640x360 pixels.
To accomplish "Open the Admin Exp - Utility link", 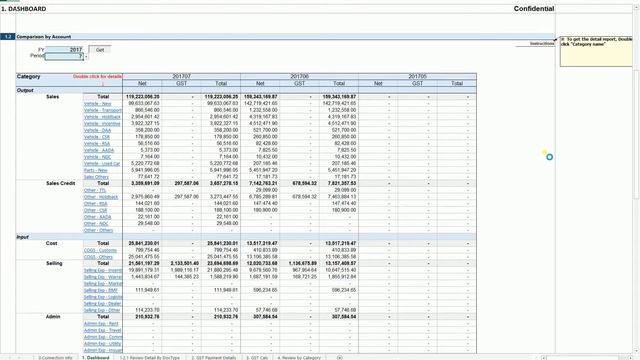I will (x=102, y=344).
